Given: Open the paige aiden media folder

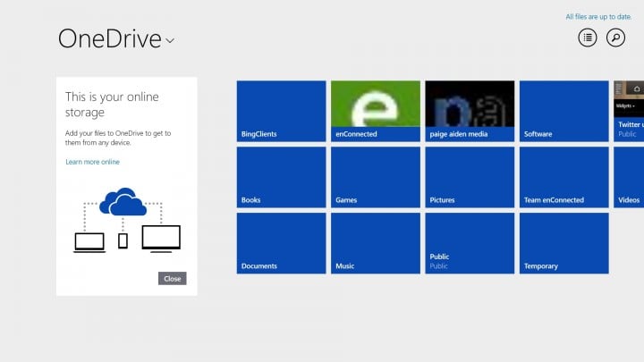Looking at the screenshot, I should [470, 111].
